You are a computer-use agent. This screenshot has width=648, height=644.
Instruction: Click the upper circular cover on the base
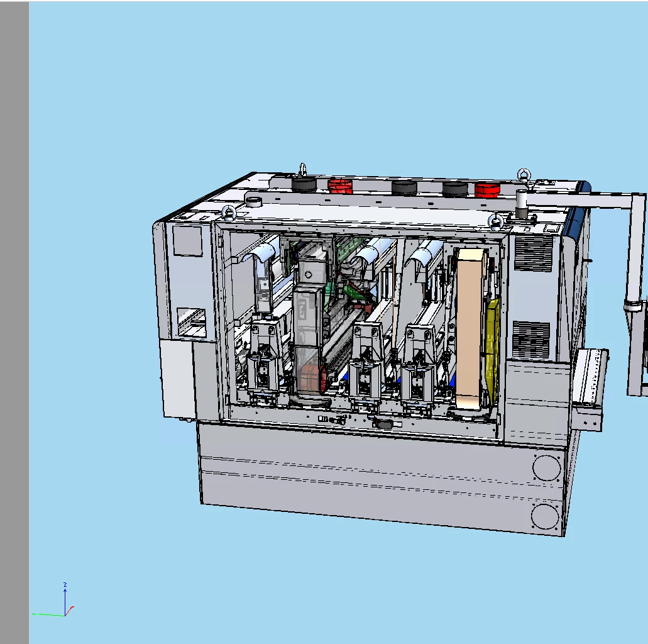tap(547, 467)
